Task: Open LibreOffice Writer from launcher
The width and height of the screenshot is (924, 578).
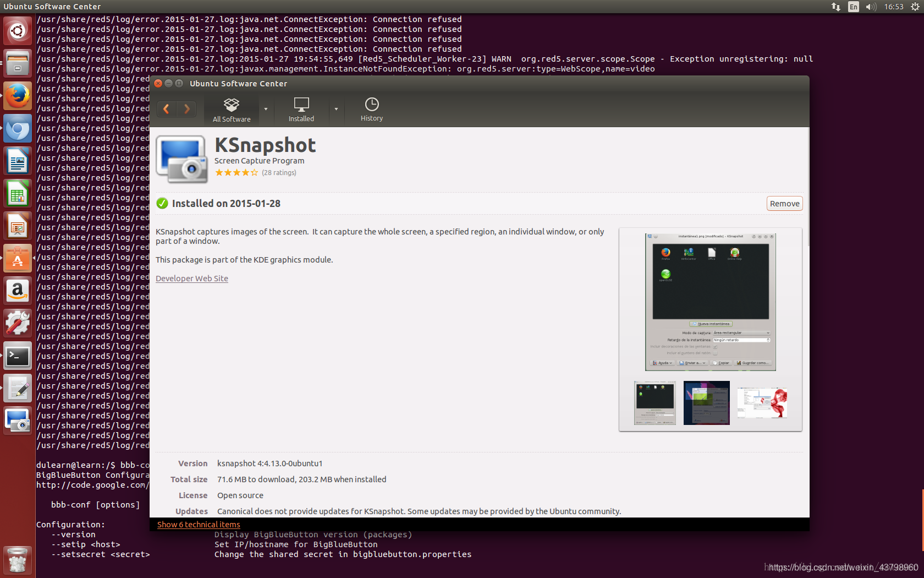Action: coord(18,161)
